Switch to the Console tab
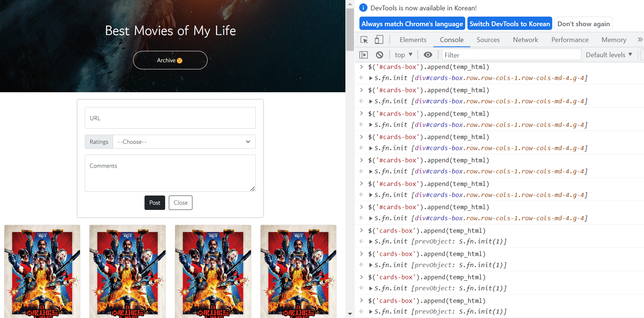The image size is (644, 318). (x=452, y=40)
